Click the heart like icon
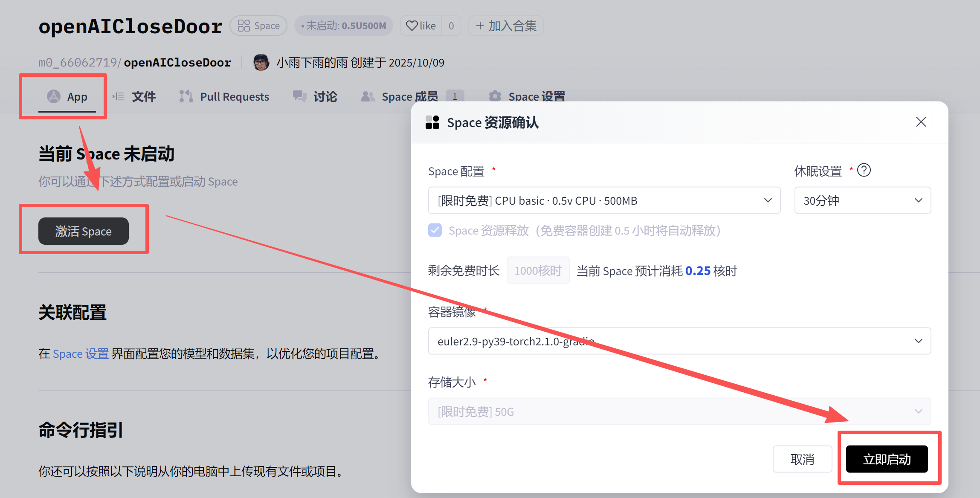The image size is (980, 498). click(412, 26)
